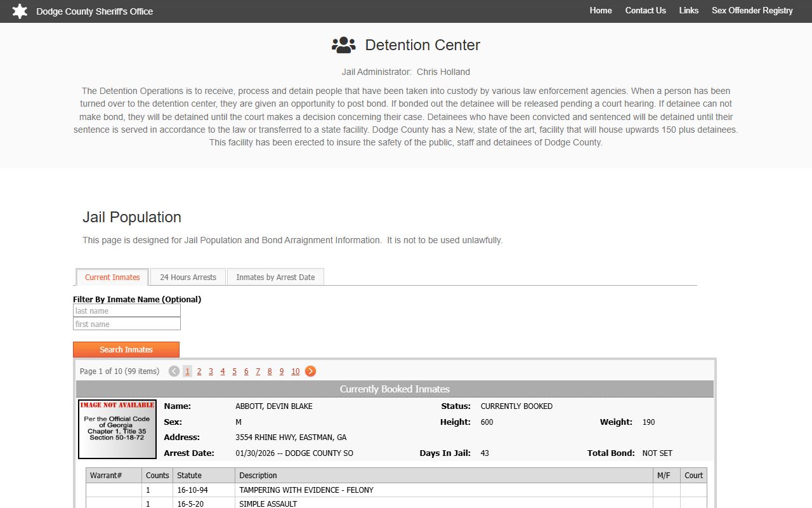812x508 pixels.
Task: Open the Sex Offender Registry link
Action: pos(752,11)
